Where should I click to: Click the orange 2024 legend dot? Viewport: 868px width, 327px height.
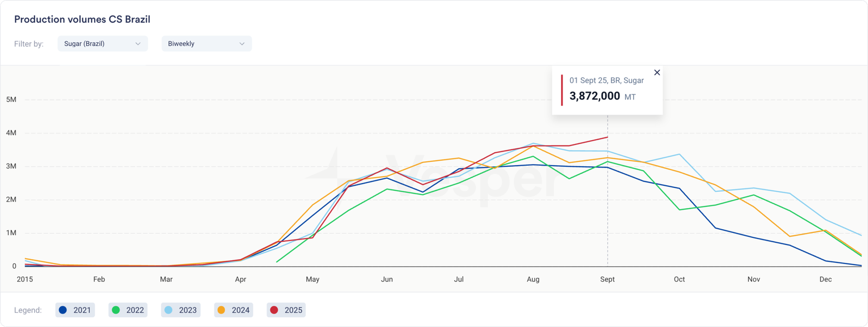point(221,310)
